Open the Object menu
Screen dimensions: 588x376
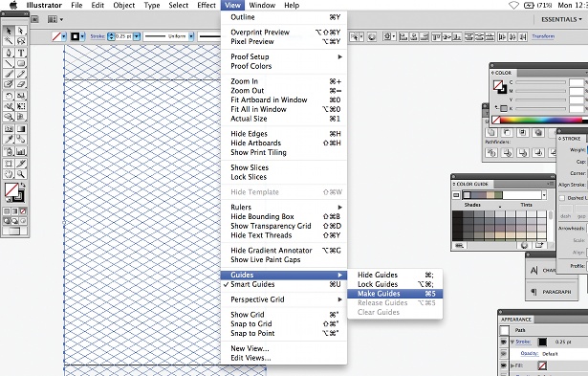pyautogui.click(x=123, y=5)
